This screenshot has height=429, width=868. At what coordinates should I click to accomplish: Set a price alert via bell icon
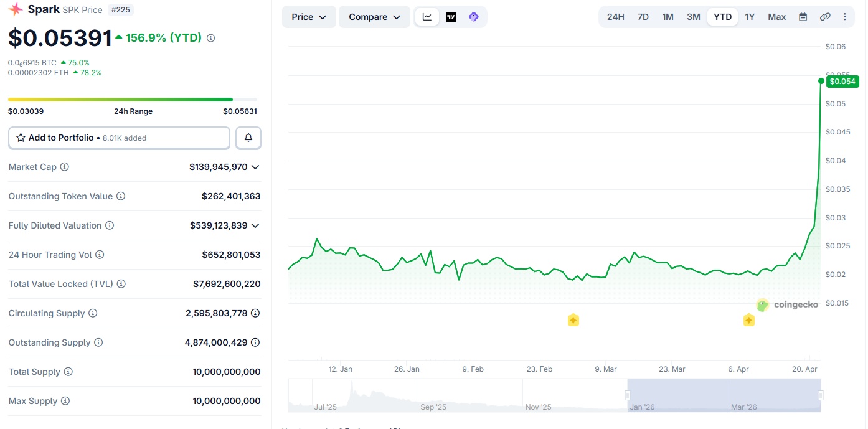[x=248, y=138]
